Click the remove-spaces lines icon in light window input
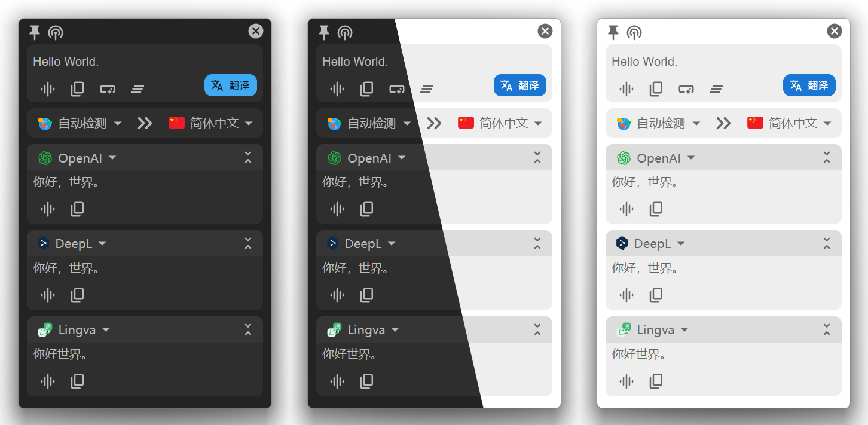This screenshot has width=868, height=425. point(716,89)
